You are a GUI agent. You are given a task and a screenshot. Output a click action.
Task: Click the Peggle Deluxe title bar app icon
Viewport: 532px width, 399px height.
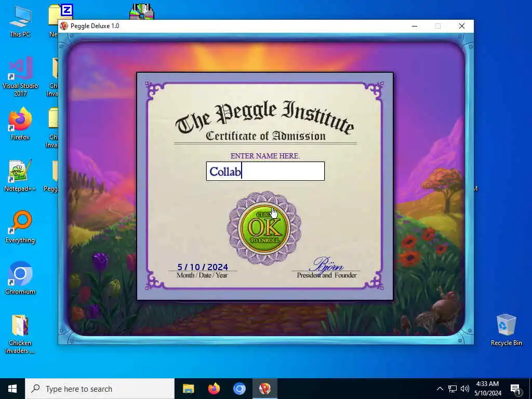pyautogui.click(x=64, y=26)
